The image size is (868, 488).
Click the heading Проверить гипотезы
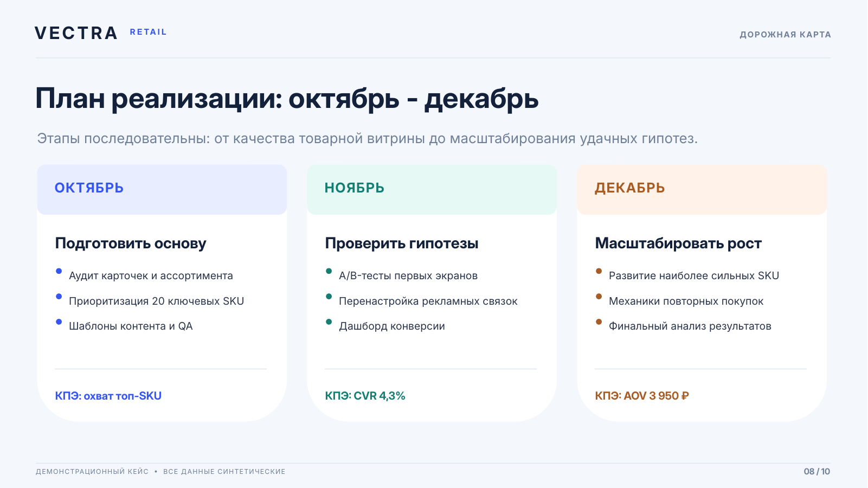[x=402, y=243]
